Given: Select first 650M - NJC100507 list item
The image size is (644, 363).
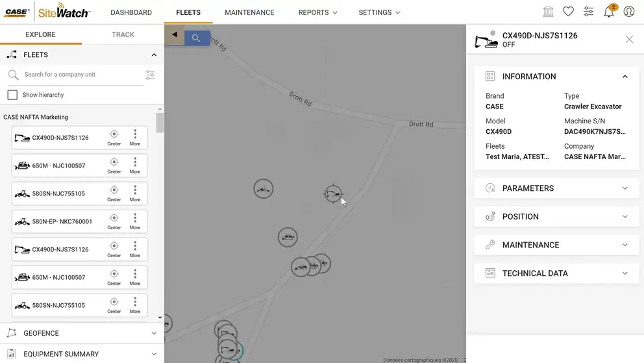Looking at the screenshot, I should point(79,166).
